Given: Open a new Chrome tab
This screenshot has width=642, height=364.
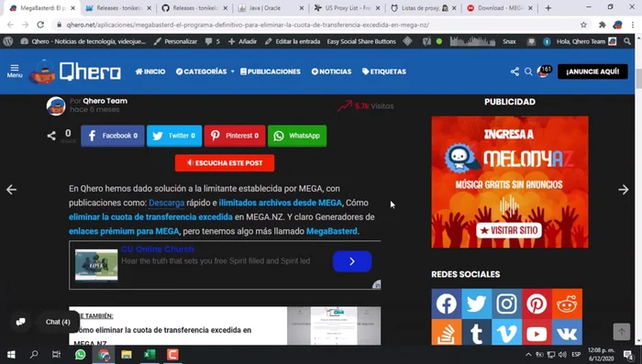Looking at the screenshot, I should pyautogui.click(x=548, y=7).
